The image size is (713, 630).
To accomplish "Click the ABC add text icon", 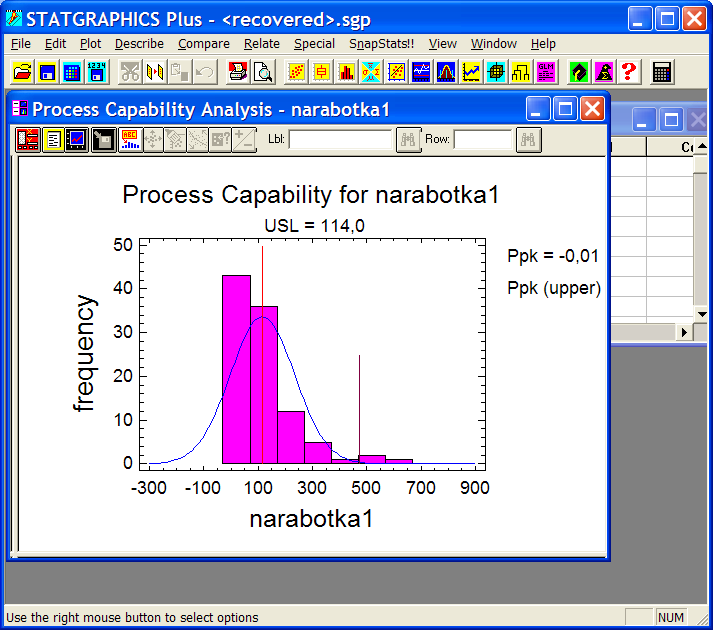I will [130, 140].
